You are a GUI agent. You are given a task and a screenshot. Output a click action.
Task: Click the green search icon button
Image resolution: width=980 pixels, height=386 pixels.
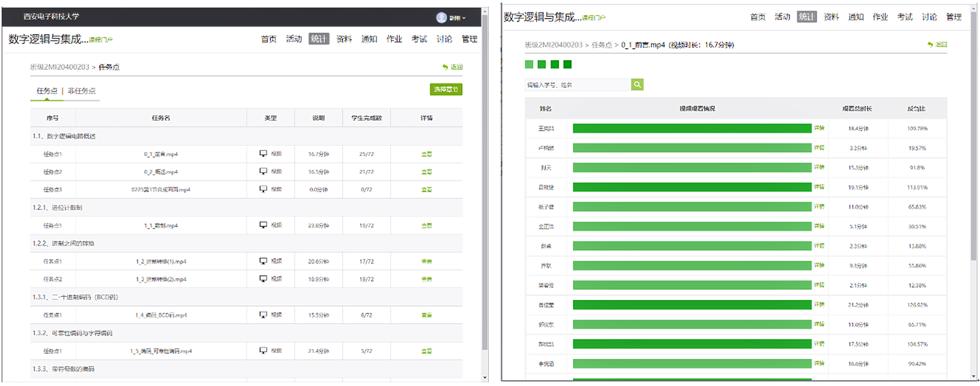click(x=637, y=84)
